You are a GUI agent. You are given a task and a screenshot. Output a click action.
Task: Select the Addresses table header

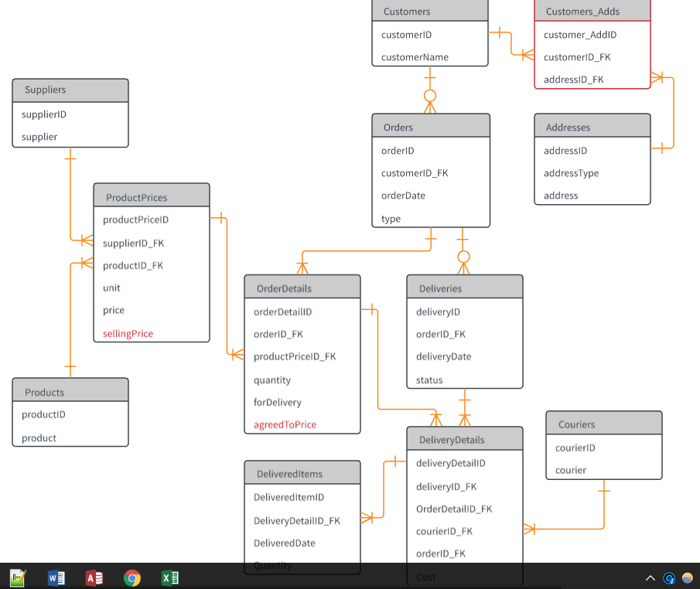(592, 125)
